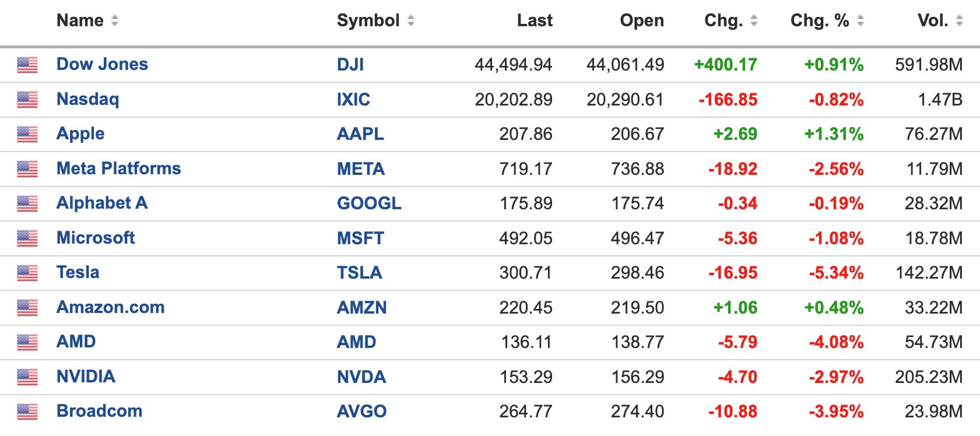Sort by Symbol using its sort arrows
This screenshot has width=980, height=436.
tap(411, 21)
